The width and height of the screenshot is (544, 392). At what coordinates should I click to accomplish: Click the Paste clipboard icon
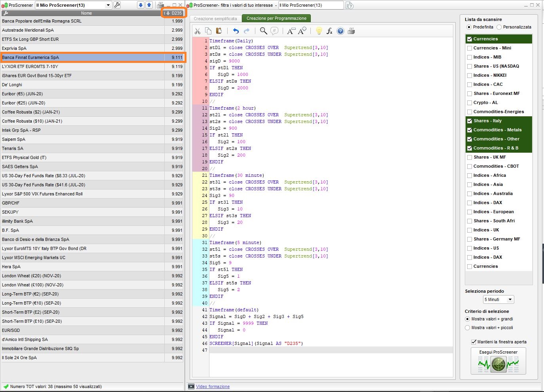(219, 31)
